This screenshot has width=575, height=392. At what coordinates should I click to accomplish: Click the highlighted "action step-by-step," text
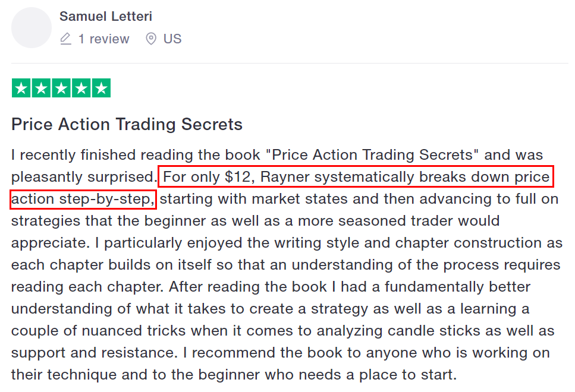[x=83, y=200]
